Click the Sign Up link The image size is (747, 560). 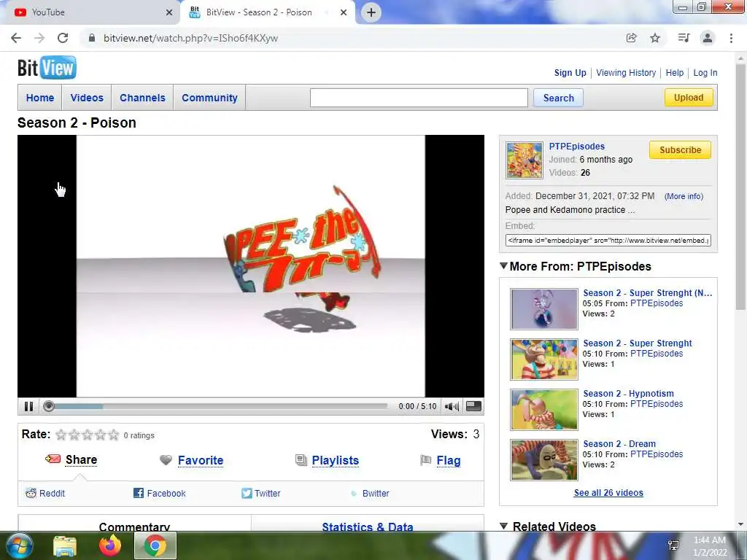pos(570,73)
